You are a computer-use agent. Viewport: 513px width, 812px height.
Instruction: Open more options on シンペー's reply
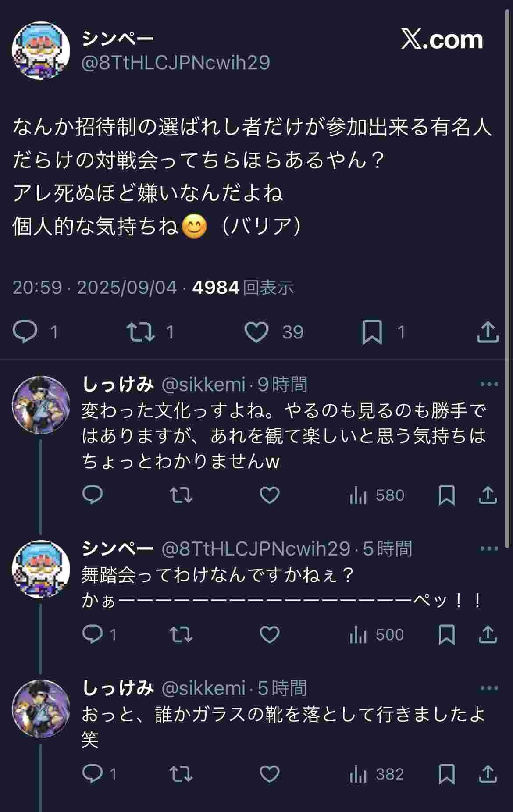click(x=489, y=549)
